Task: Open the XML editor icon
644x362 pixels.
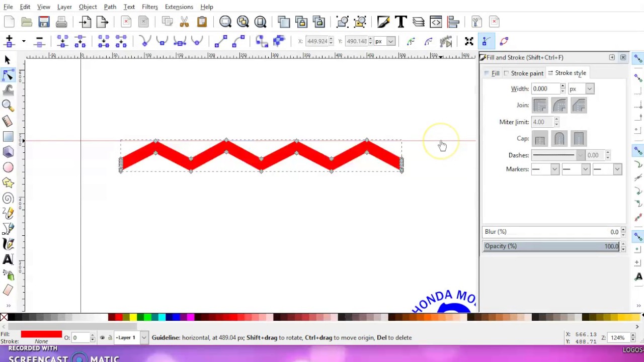Action: pos(436,22)
